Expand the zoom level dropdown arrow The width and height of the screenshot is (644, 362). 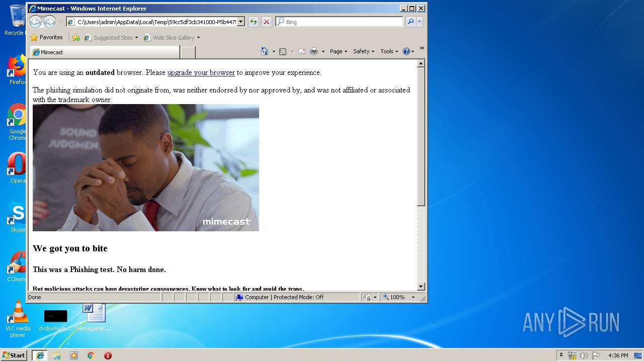413,297
